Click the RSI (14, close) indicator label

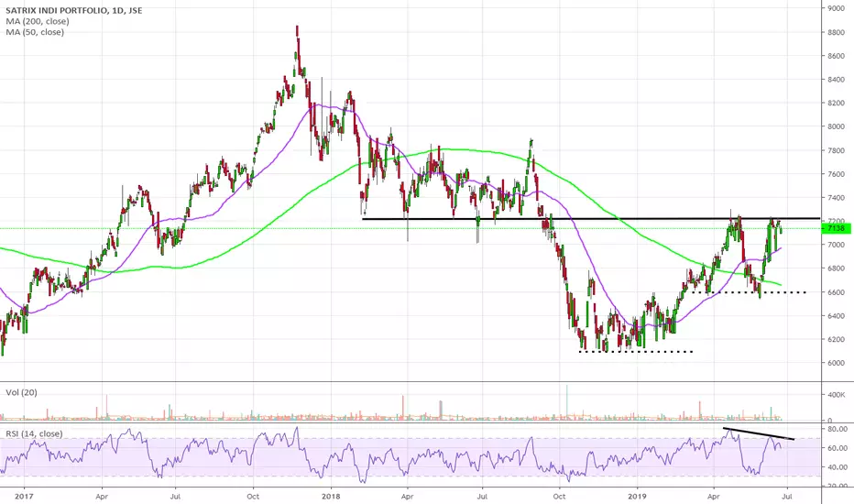34,433
